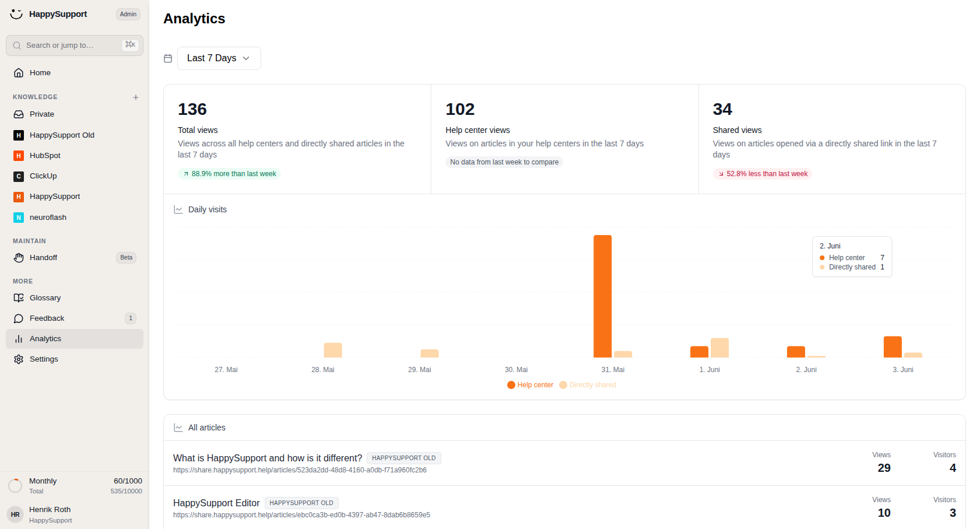Click the search magnifier icon

tap(17, 45)
